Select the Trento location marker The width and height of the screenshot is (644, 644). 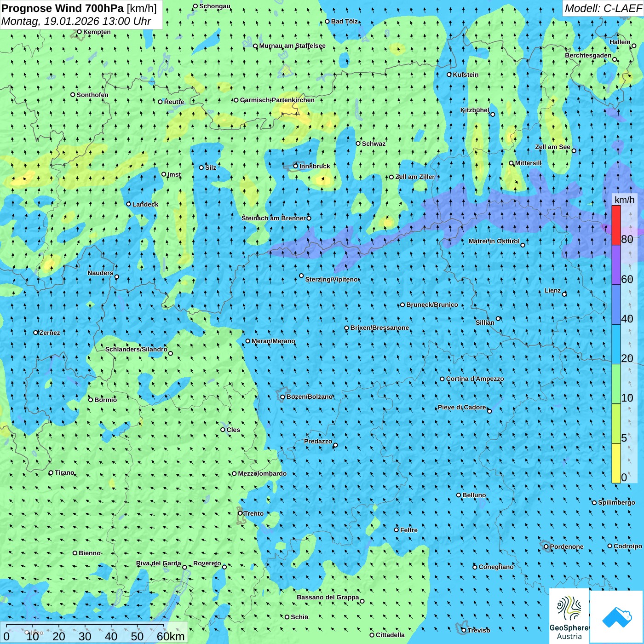[x=240, y=513]
